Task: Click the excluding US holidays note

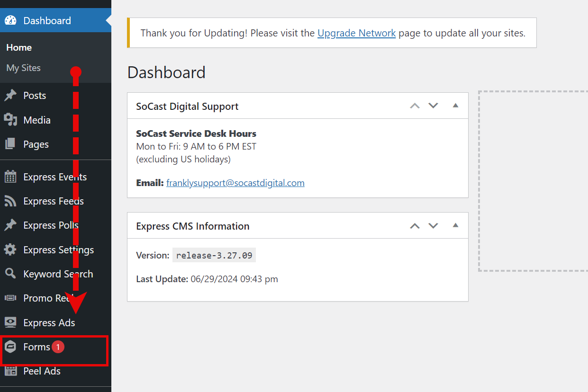Action: click(x=183, y=160)
